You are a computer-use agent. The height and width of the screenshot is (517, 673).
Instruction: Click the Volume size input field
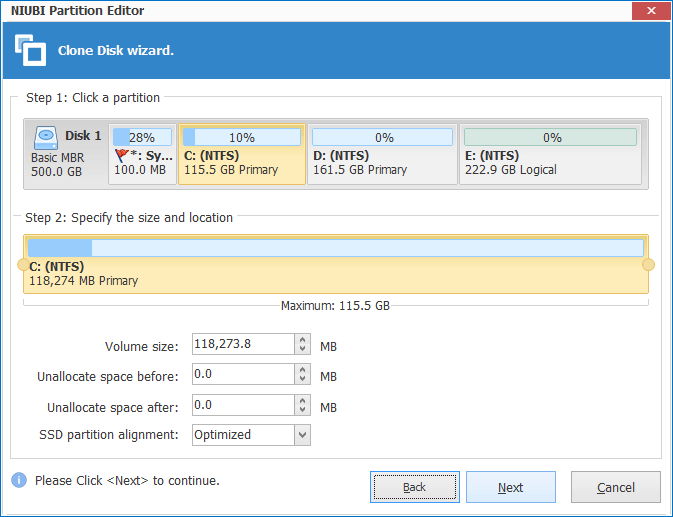tap(241, 345)
